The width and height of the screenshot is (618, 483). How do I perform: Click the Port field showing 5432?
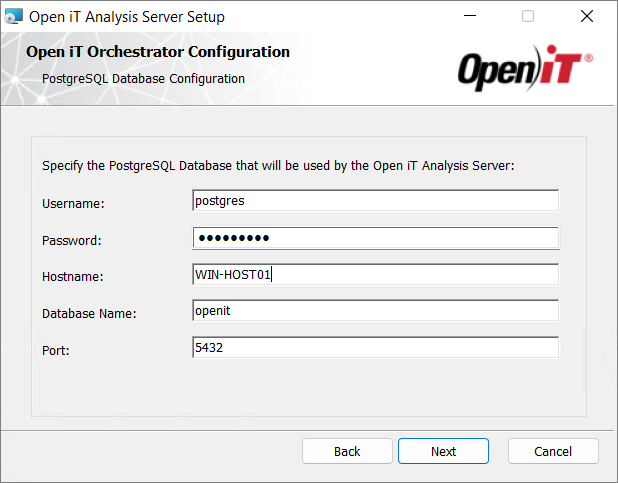point(376,347)
